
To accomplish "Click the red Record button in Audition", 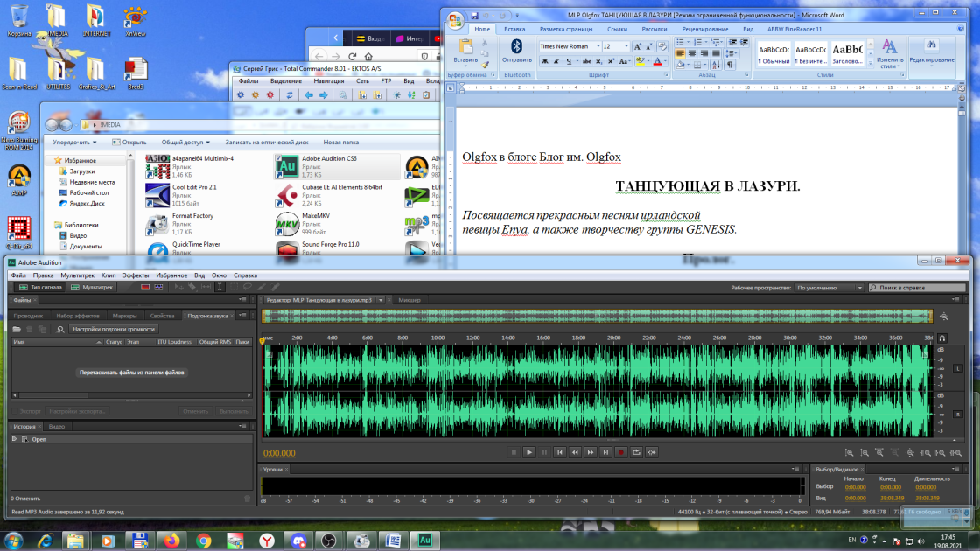I will point(620,452).
